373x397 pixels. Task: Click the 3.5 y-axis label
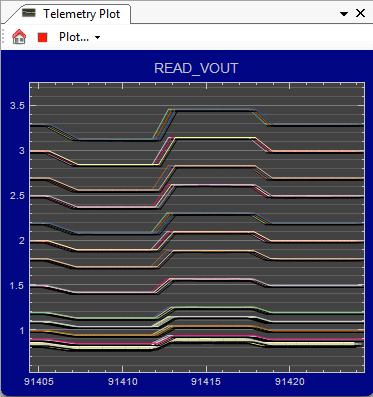click(17, 106)
